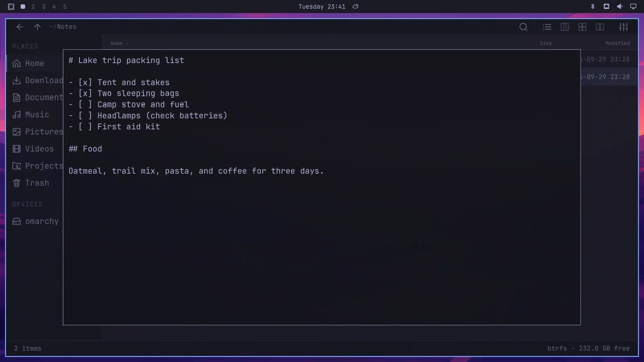Screen dimensions: 644x362
Task: Switch to workspace 5
Action: [65, 6]
